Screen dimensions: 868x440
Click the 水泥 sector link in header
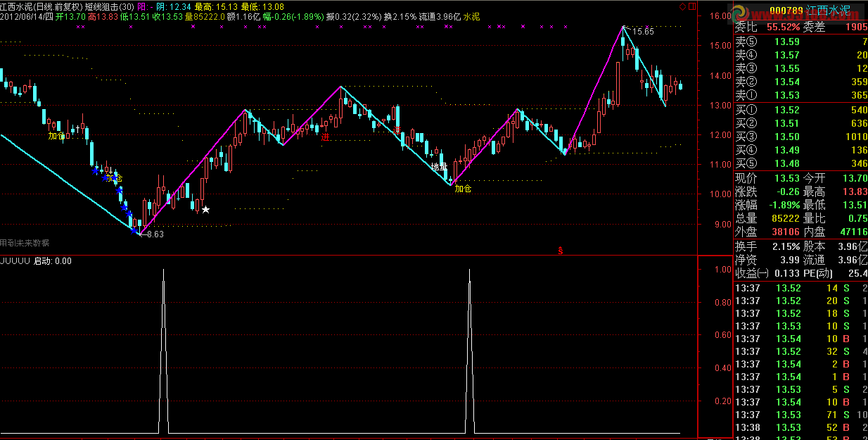pyautogui.click(x=471, y=15)
